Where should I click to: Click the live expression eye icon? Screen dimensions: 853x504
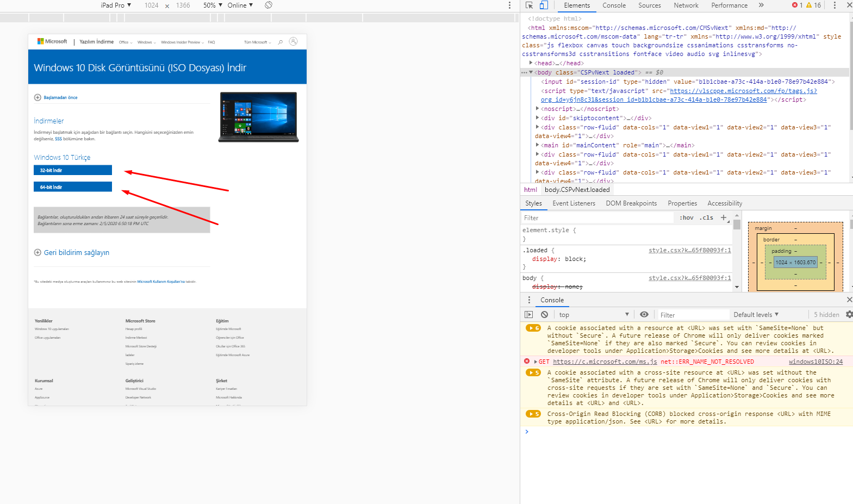point(644,315)
